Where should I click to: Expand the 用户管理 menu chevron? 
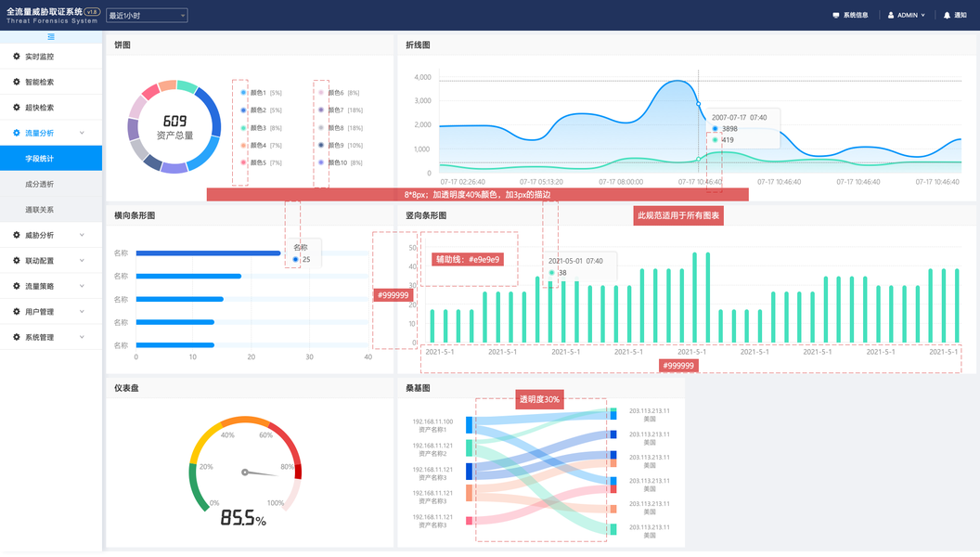pos(82,311)
